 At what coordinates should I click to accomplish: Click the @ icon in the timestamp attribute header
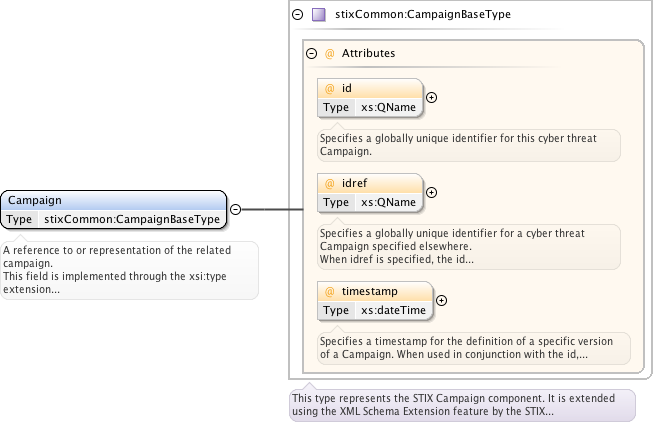[329, 291]
